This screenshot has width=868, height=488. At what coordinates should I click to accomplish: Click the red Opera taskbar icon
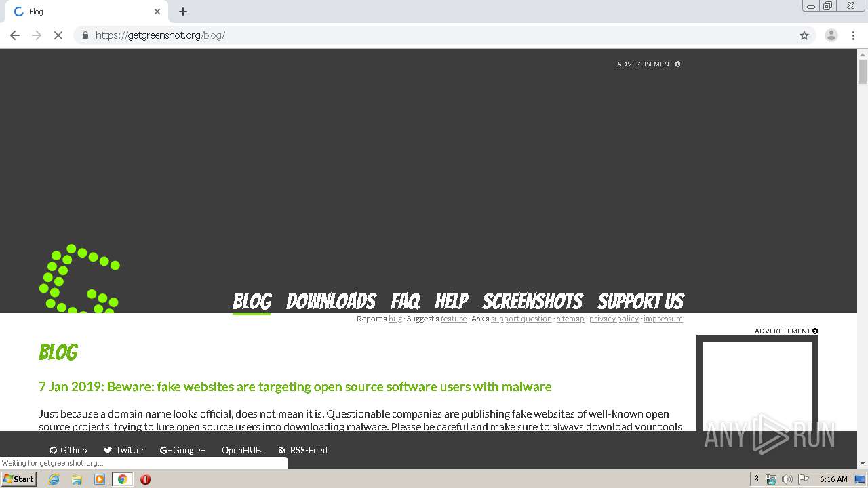(x=145, y=479)
